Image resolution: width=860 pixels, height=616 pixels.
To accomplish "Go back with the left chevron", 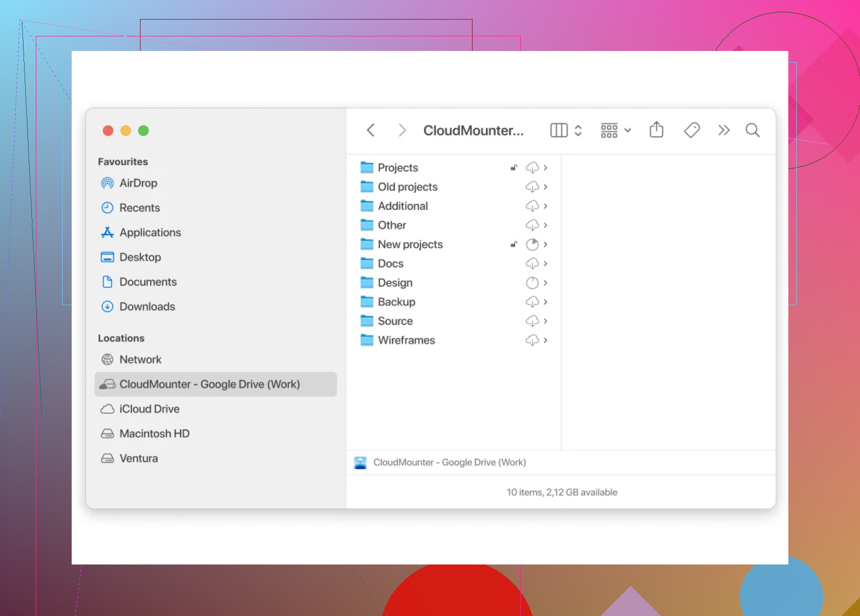I will [x=371, y=130].
